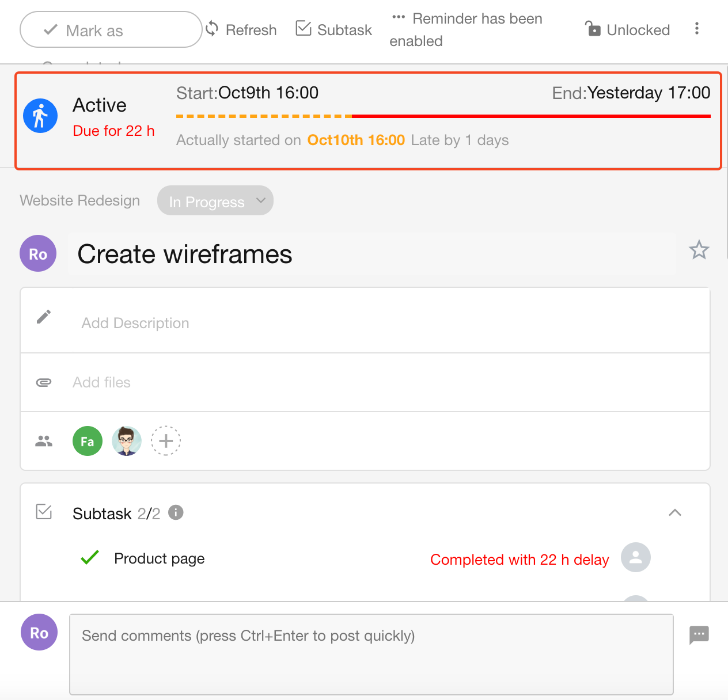Image resolution: width=728 pixels, height=700 pixels.
Task: Click Add files text link
Action: tap(101, 382)
